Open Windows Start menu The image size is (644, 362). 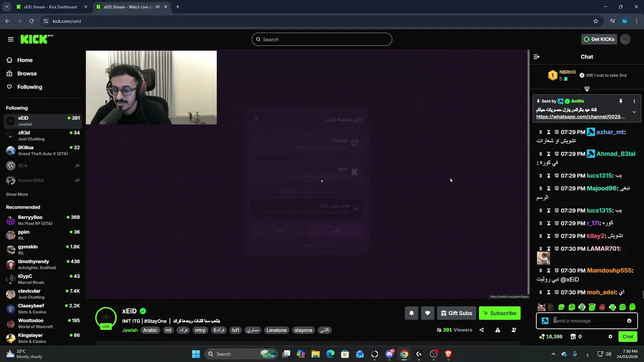pos(196,354)
